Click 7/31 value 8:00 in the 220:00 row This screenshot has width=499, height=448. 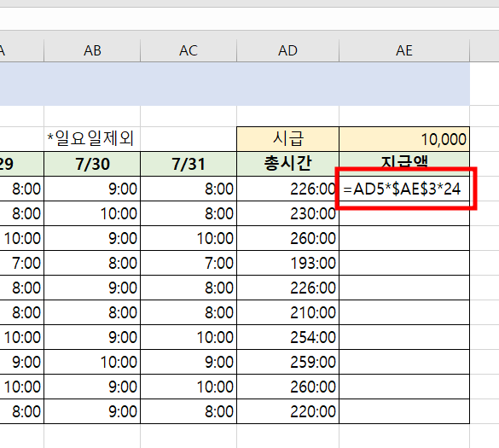point(189,411)
